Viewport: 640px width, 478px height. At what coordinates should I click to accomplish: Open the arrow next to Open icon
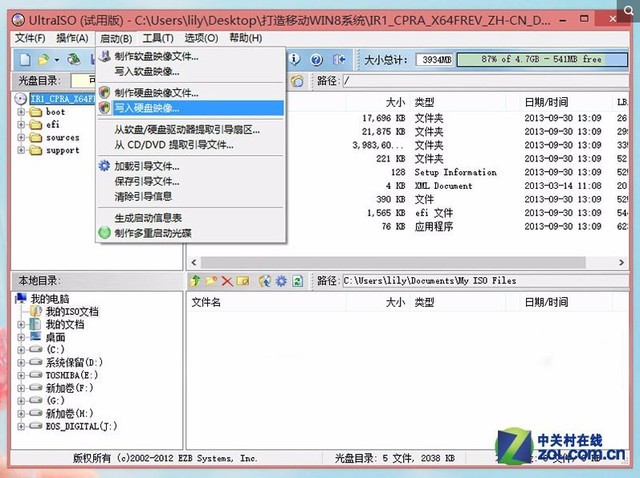pyautogui.click(x=57, y=60)
